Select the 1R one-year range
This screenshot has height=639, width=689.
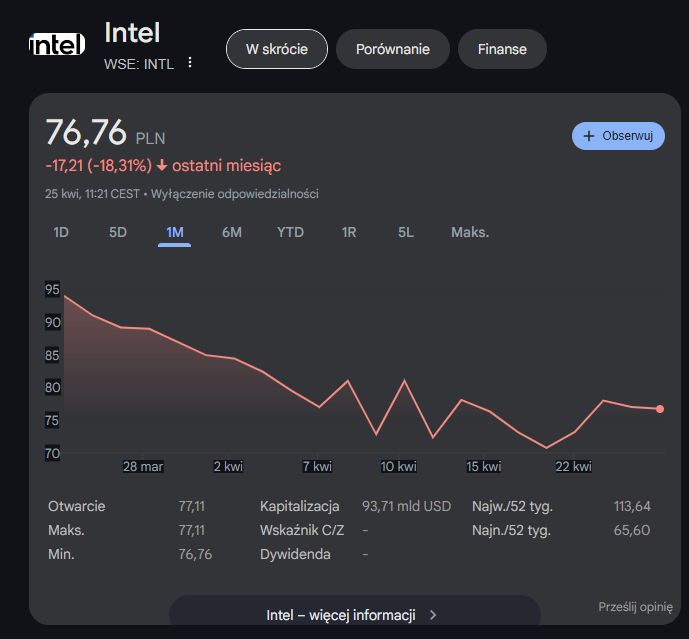[349, 232]
